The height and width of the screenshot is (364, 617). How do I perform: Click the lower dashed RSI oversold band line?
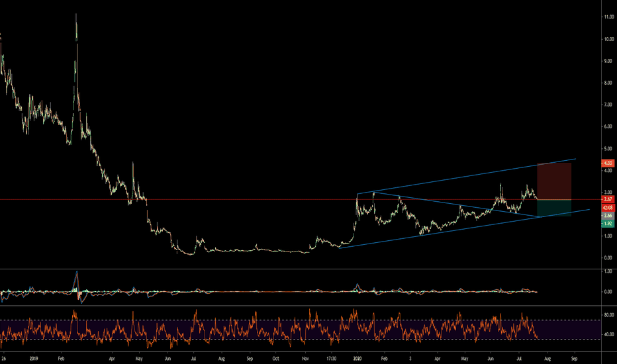(x=299, y=340)
